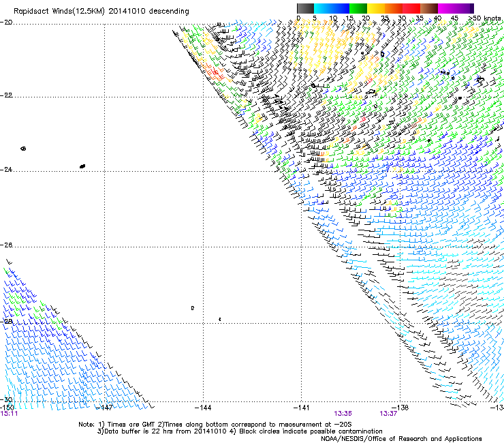Click the note text '1) Times are GMT'

(x=127, y=425)
